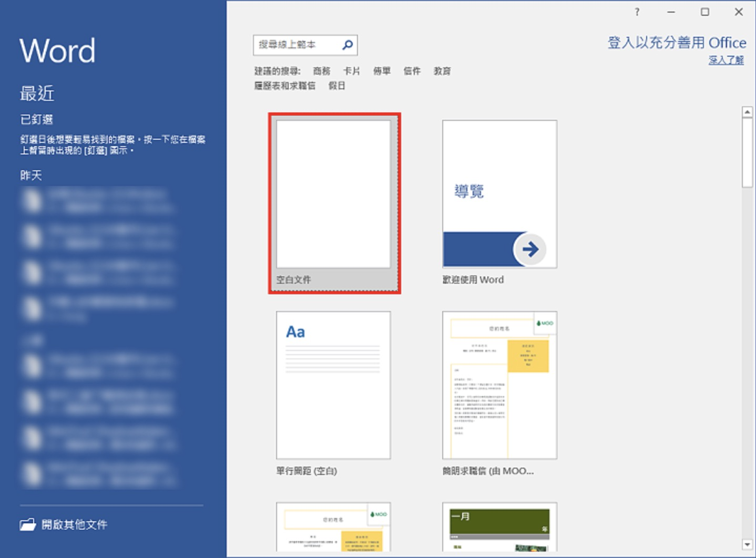Minimize the Word window
Viewport: 756px width, 558px height.
tap(671, 12)
